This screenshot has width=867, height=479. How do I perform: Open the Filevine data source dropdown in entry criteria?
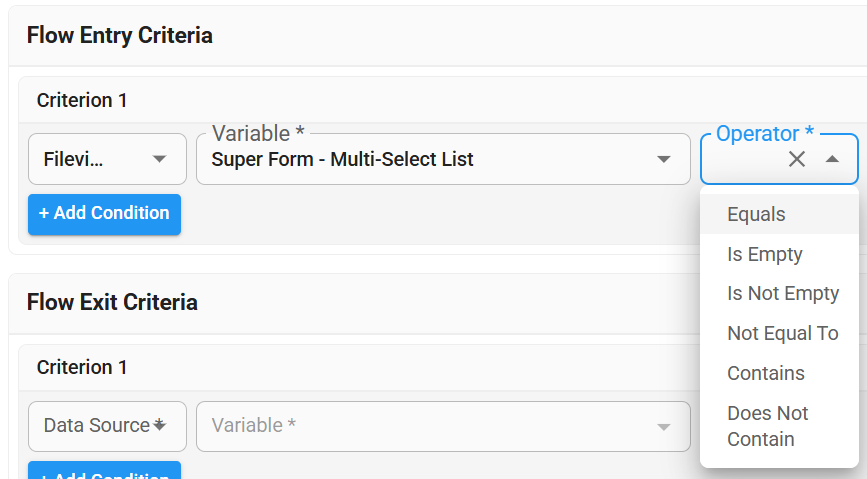tap(107, 159)
